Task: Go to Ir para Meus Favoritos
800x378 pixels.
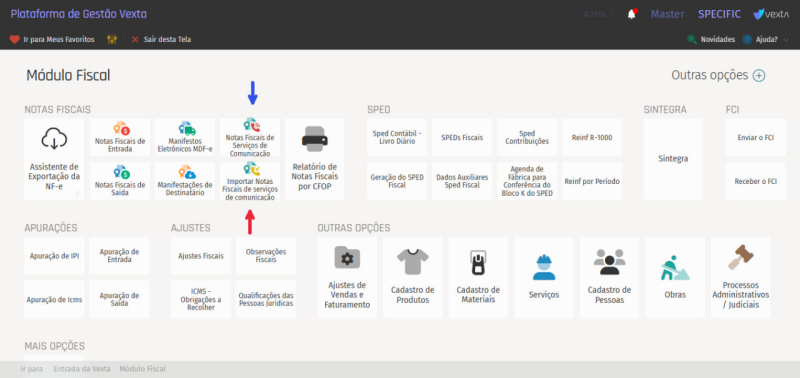Action: 52,39
